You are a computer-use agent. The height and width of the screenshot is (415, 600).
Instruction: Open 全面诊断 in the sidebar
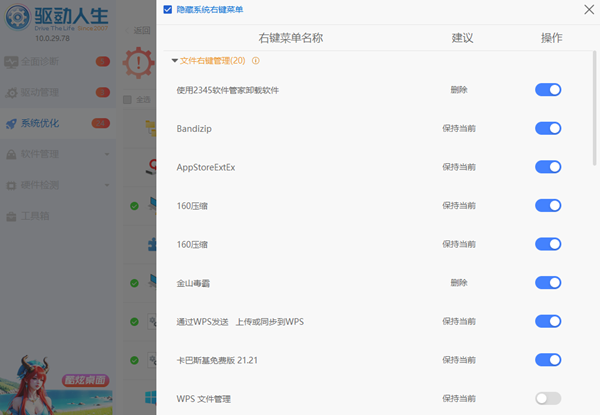point(57,62)
